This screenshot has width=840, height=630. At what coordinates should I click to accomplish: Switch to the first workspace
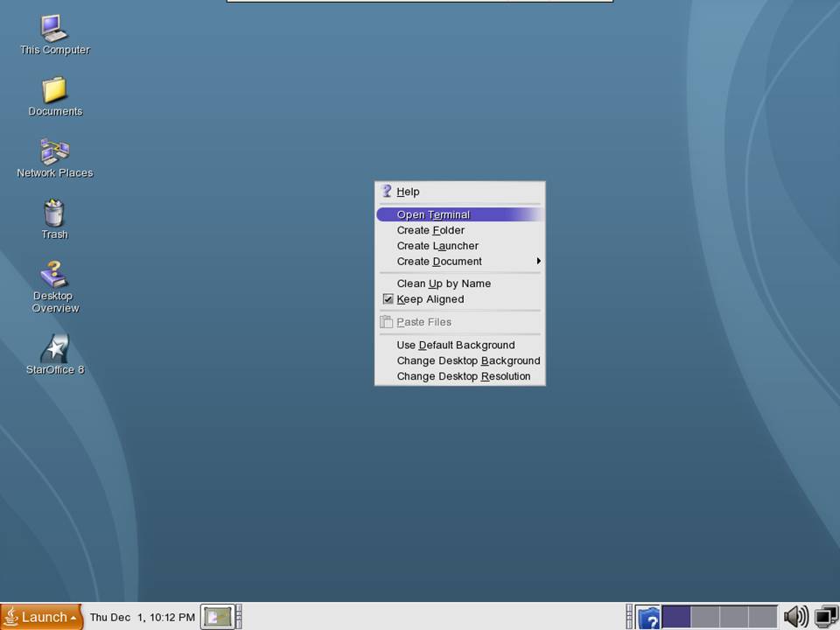[676, 617]
